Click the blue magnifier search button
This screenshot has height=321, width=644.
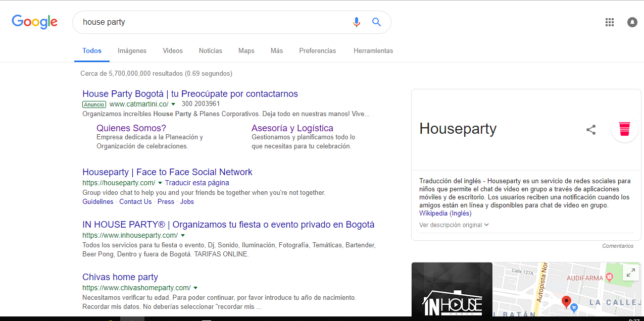coord(376,22)
